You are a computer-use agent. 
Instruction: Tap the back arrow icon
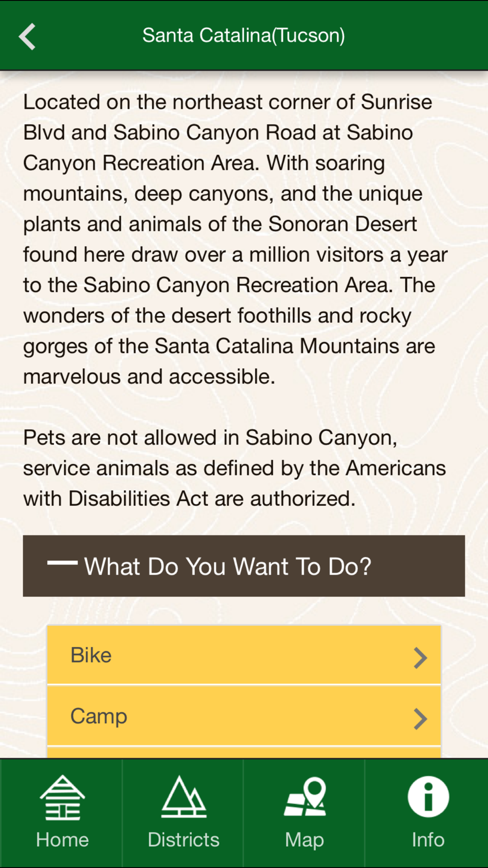click(27, 37)
